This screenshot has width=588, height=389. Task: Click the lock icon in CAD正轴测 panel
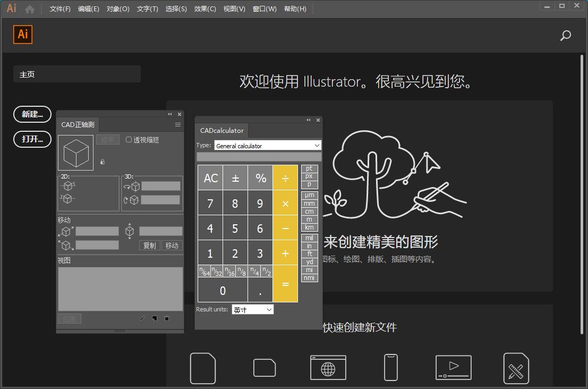click(x=103, y=162)
